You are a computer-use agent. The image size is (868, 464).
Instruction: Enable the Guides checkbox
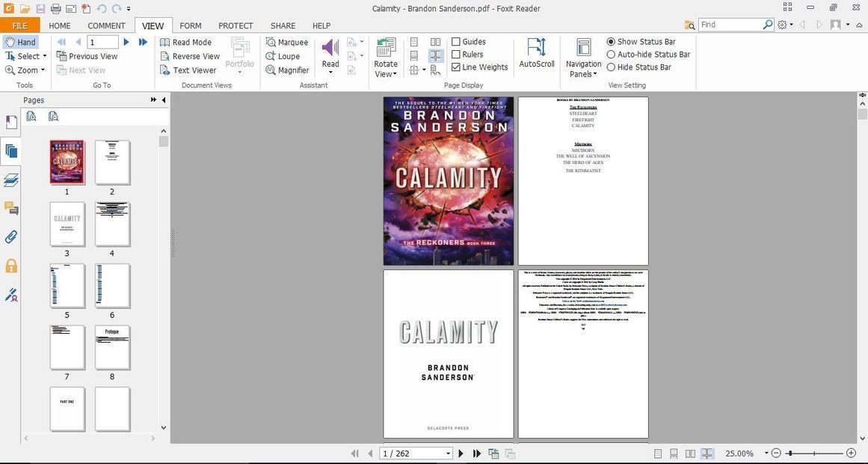tap(456, 42)
